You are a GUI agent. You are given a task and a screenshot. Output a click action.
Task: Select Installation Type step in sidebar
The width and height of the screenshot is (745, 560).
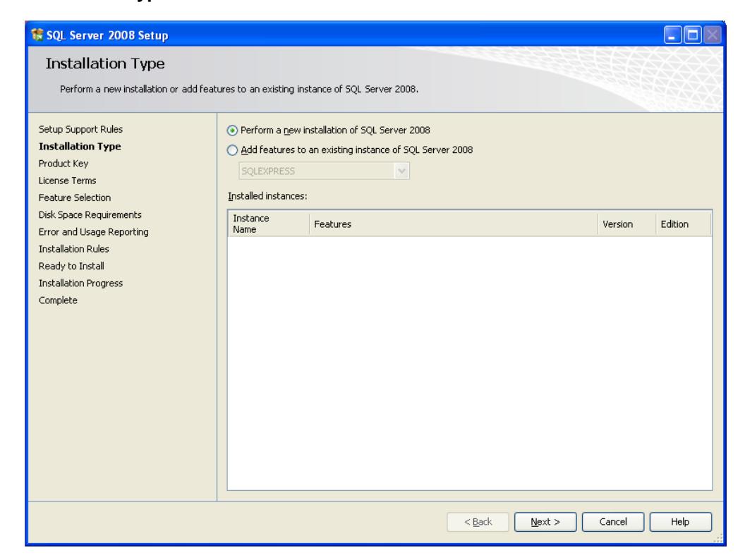pos(80,146)
